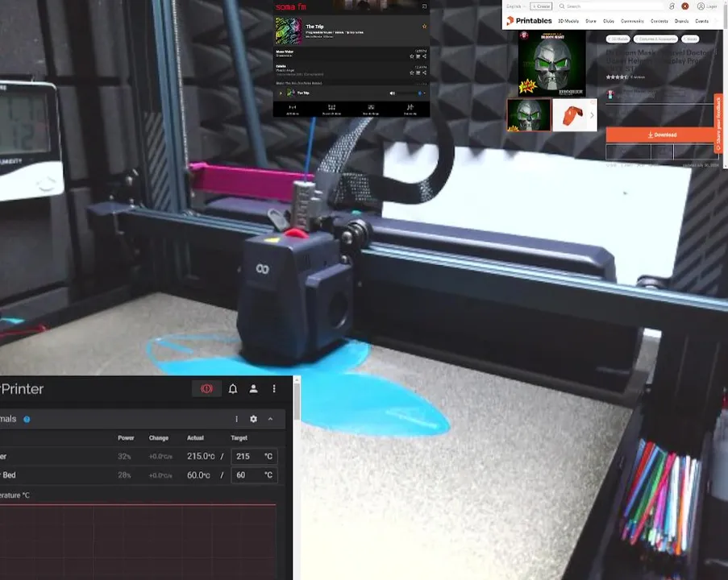Click the extruder target temperature field showing 215
Screen dimensions: 728x580
pos(255,456)
